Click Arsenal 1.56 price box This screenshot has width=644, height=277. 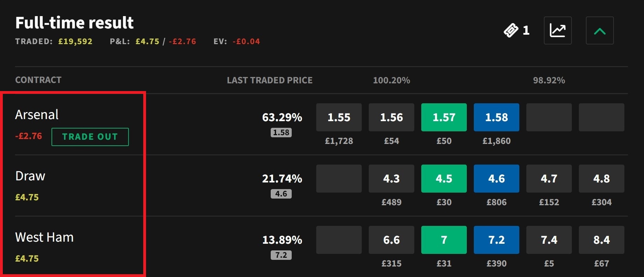tap(391, 117)
